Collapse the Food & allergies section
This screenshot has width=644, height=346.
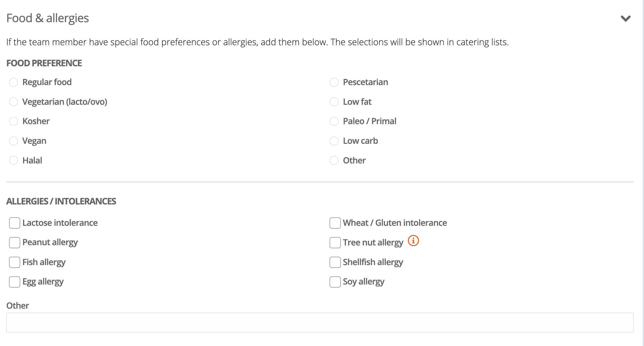coord(625,19)
